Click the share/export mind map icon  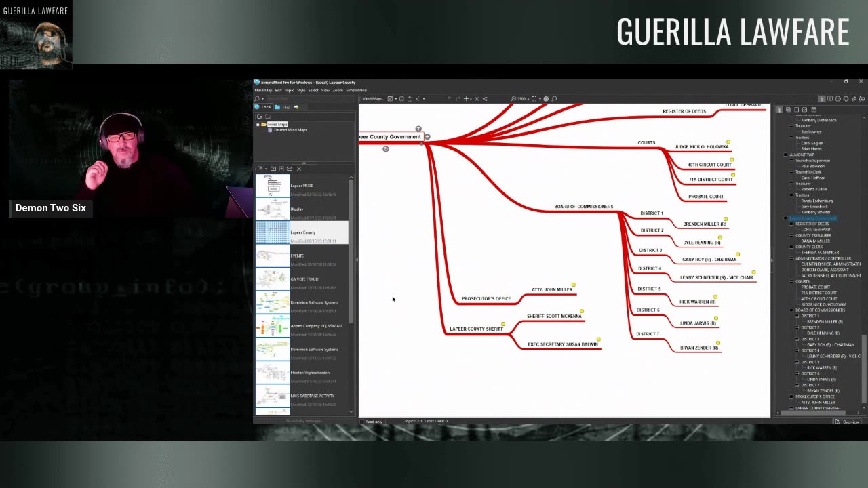410,99
